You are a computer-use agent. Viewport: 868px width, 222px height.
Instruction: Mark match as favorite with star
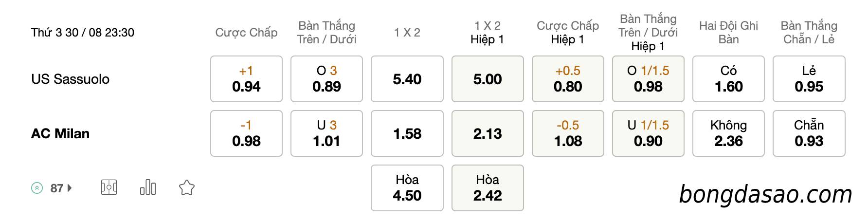187,187
